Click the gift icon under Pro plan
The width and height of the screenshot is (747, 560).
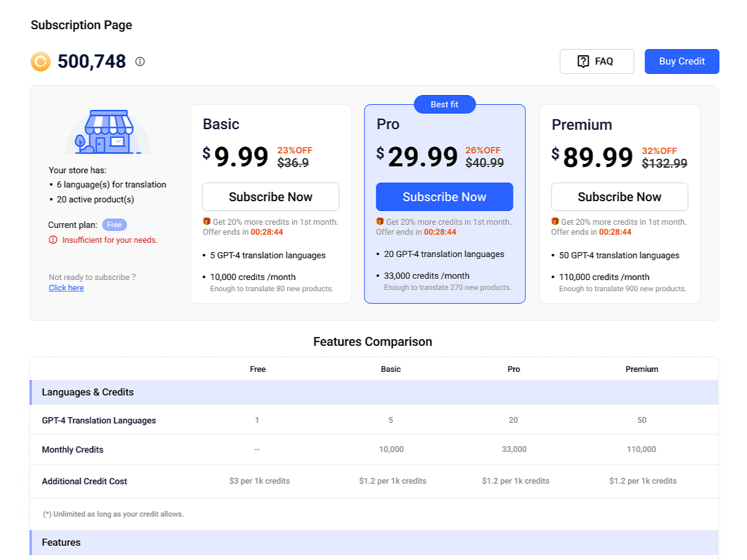pyautogui.click(x=380, y=221)
